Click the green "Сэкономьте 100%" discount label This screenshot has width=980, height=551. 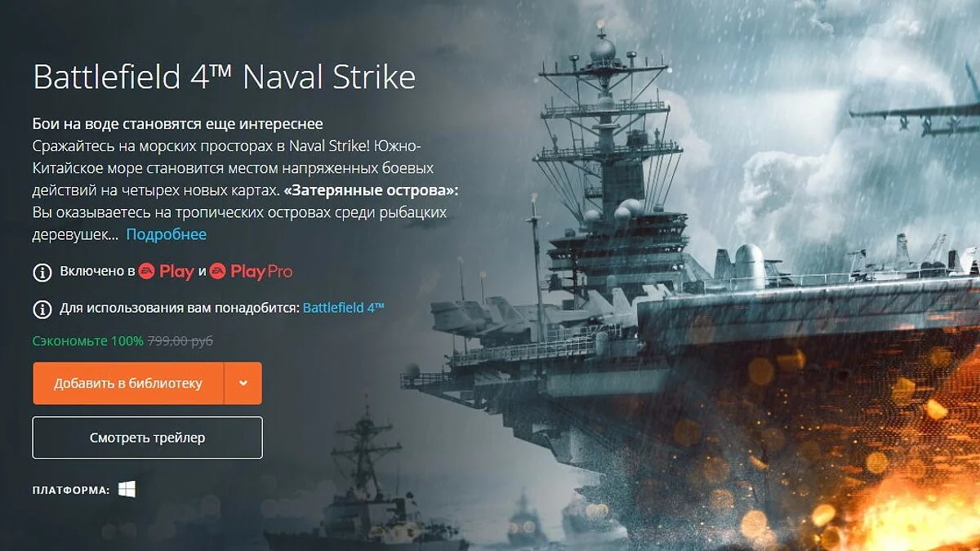pyautogui.click(x=88, y=340)
